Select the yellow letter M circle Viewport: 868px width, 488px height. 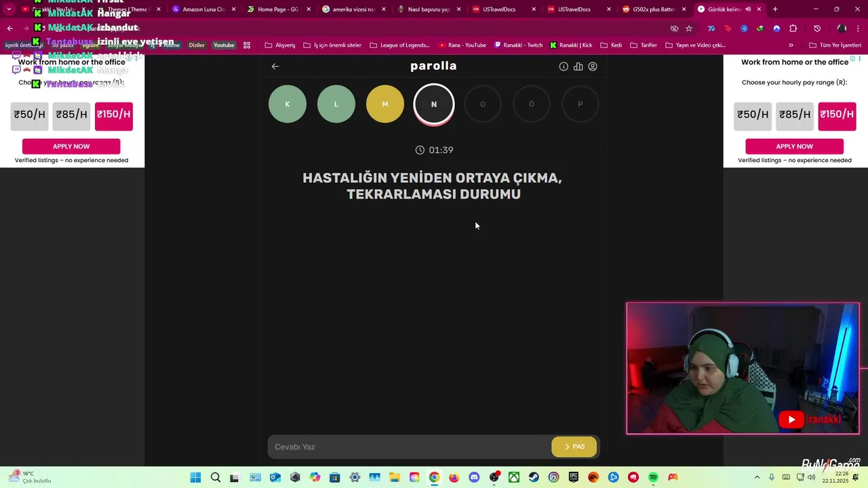tap(385, 104)
